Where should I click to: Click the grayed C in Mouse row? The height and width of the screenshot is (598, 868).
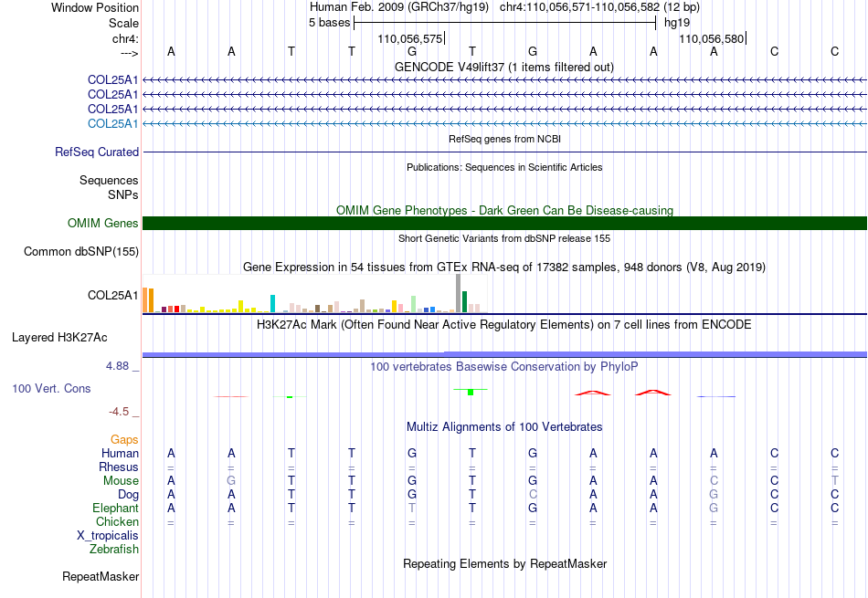714,481
